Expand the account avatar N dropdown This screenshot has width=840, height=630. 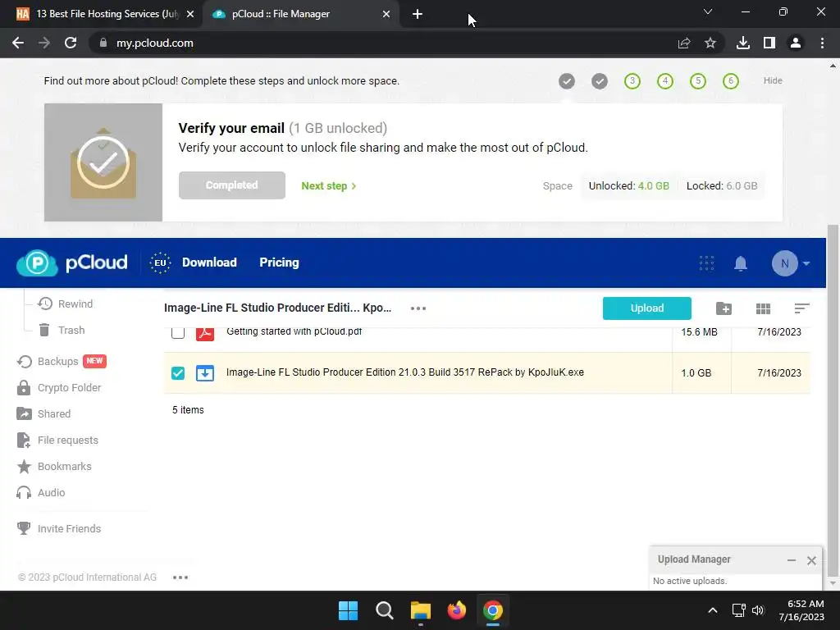point(791,263)
